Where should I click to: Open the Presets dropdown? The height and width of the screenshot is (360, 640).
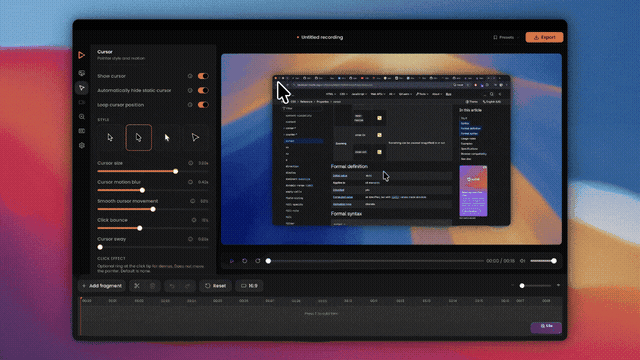(x=506, y=37)
